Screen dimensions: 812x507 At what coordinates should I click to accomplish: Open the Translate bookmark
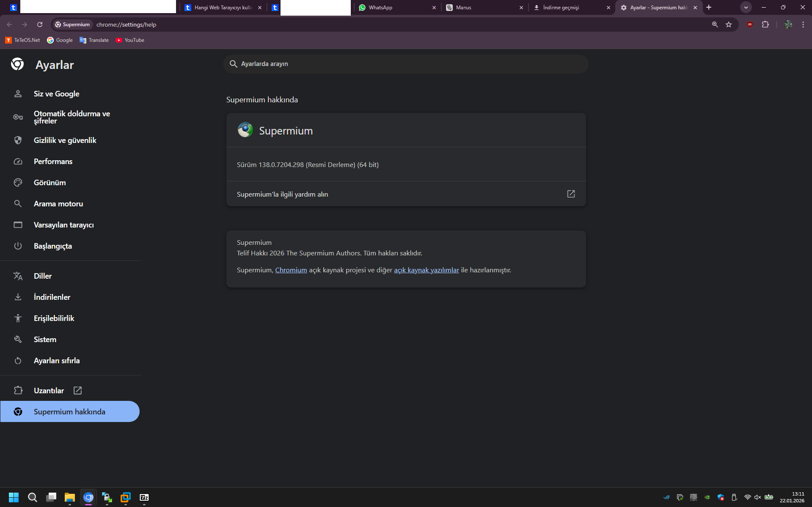point(94,40)
